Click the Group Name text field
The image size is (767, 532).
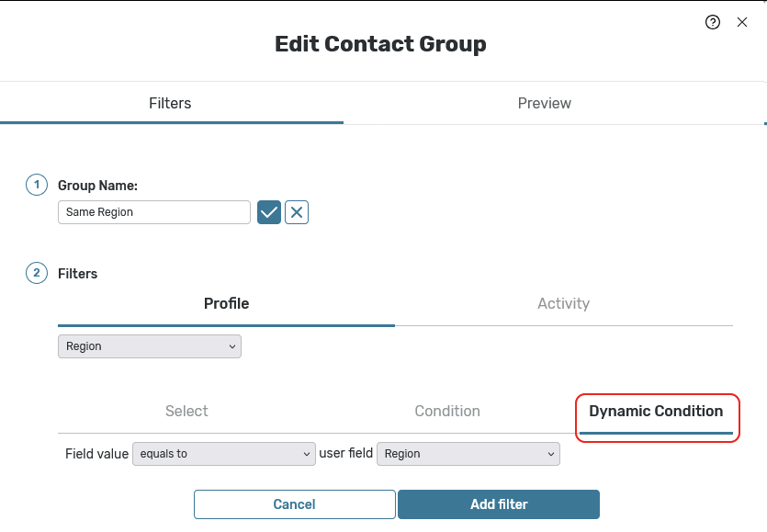pyautogui.click(x=154, y=212)
